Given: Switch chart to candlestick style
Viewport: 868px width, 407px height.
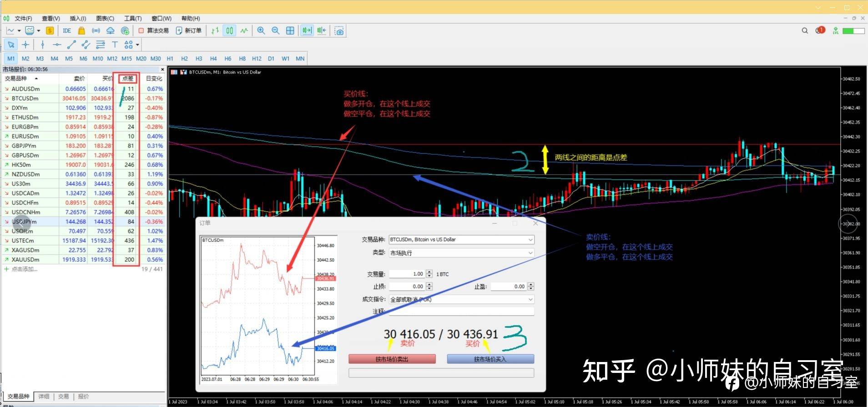Looking at the screenshot, I should pyautogui.click(x=230, y=30).
